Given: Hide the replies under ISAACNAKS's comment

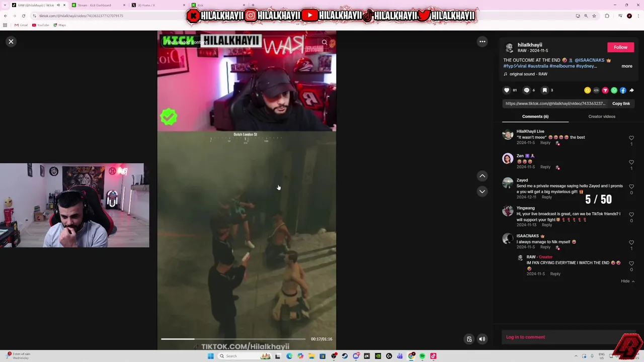Looking at the screenshot, I should pos(627,281).
